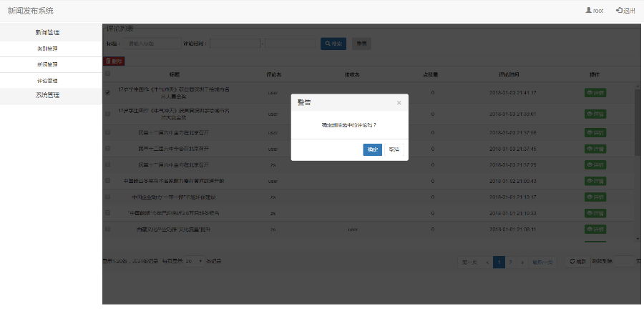Screen dimensions: 644x311
Task: Click the 2018-01-02 21:00:43 timestamp cell
Action: [512, 181]
